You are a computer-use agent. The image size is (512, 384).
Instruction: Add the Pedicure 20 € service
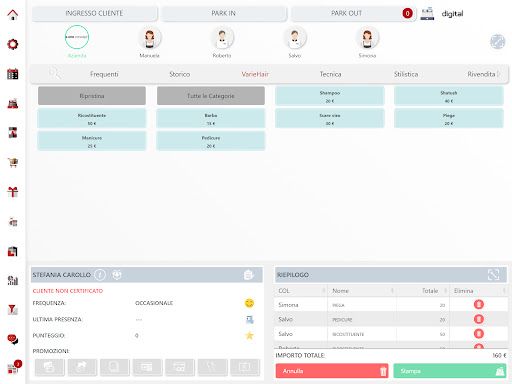211,141
